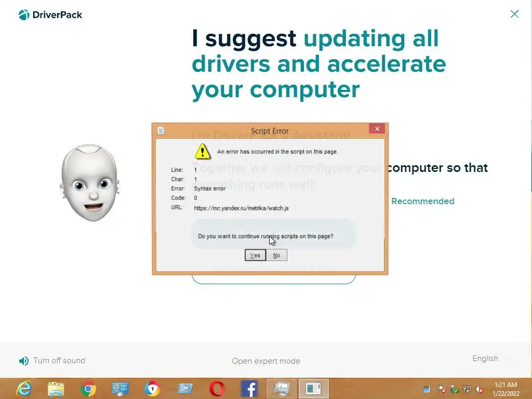Open File Explorer from the taskbar
Image resolution: width=532 pixels, height=399 pixels.
pos(56,389)
